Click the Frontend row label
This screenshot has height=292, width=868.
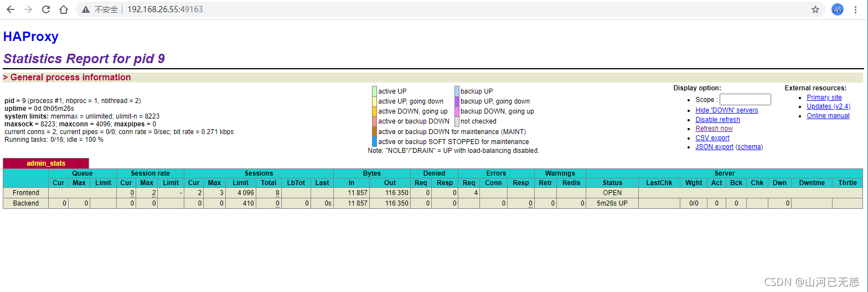click(26, 193)
